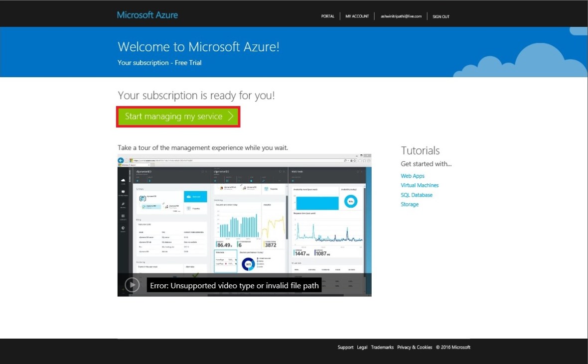Image resolution: width=588 pixels, height=364 pixels.
Task: Open the Web Apps tutorial
Action: (x=412, y=176)
